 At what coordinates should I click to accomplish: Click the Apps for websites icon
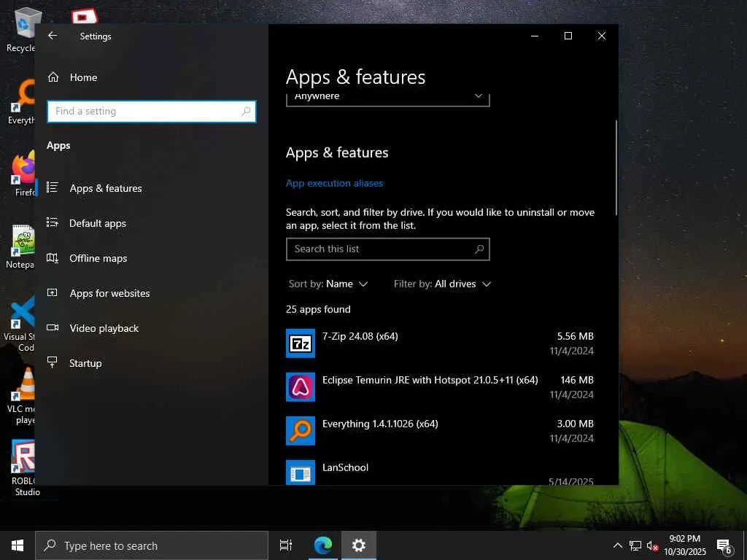[53, 293]
